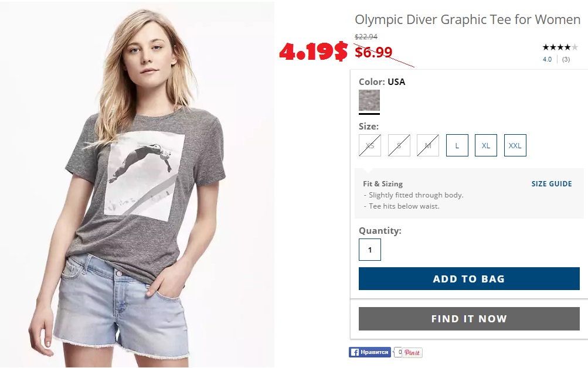Screen dimensions: 588x368
Task: Click the Facebook share counter bubble
Action: [x=398, y=352]
